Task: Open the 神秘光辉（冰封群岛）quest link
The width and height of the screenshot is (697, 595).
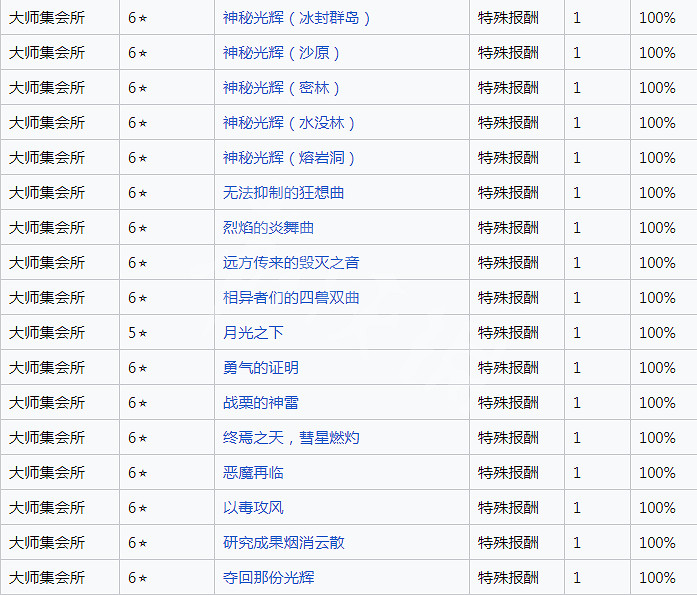Action: 296,18
